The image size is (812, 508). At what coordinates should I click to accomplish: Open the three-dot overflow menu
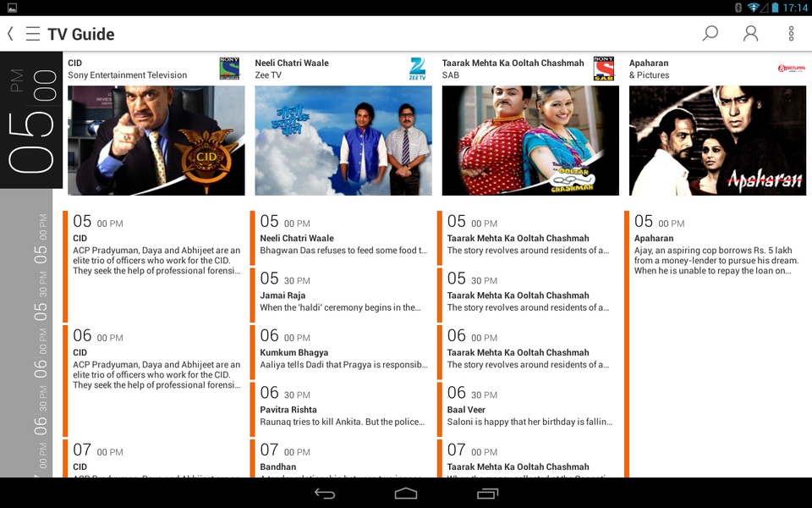tap(791, 34)
